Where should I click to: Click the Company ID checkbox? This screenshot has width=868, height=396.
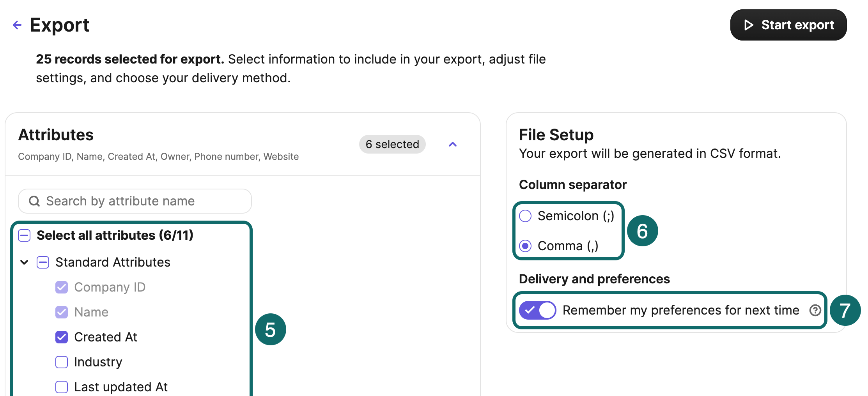[61, 287]
